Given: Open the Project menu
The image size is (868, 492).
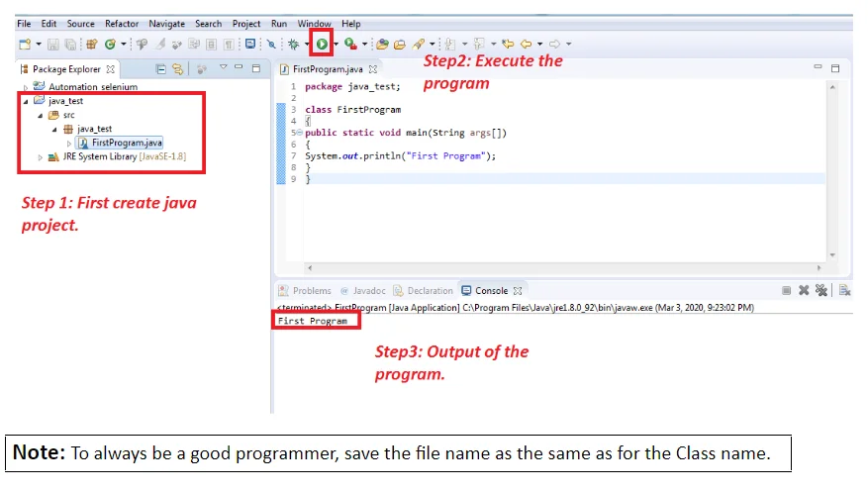Looking at the screenshot, I should pyautogui.click(x=246, y=24).
